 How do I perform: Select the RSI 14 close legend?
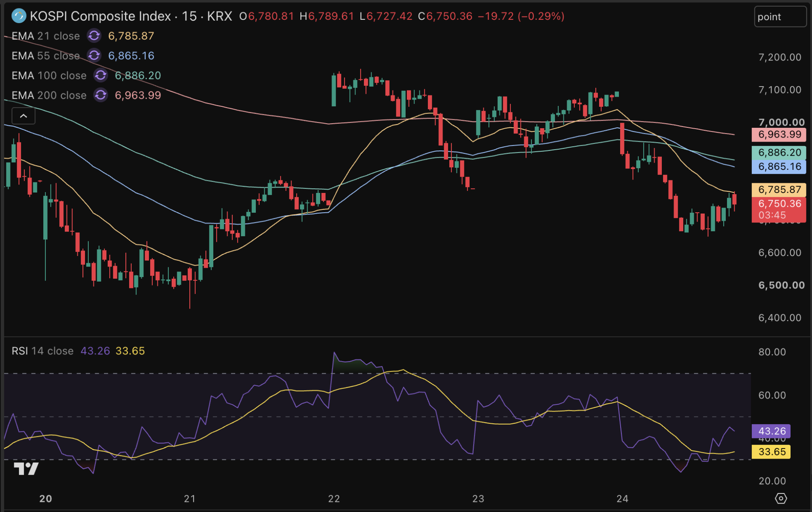pos(42,351)
